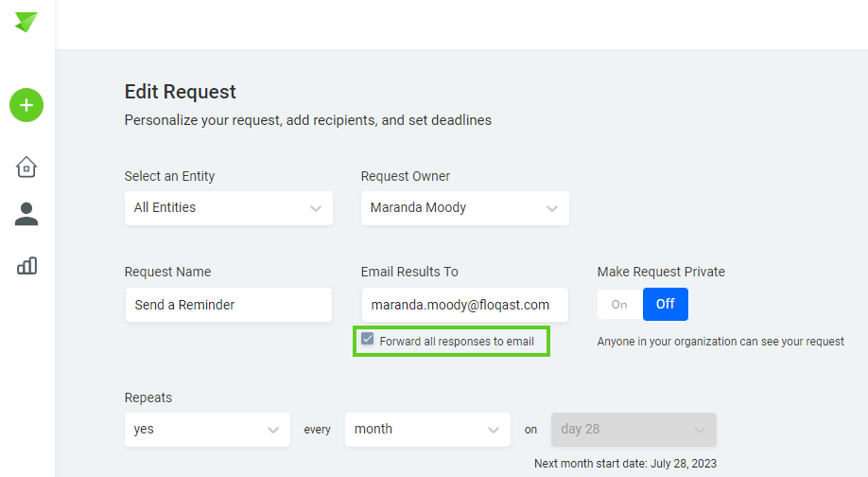Uncheck Forward all responses to email
Screen dimensions: 868x477
click(x=368, y=339)
